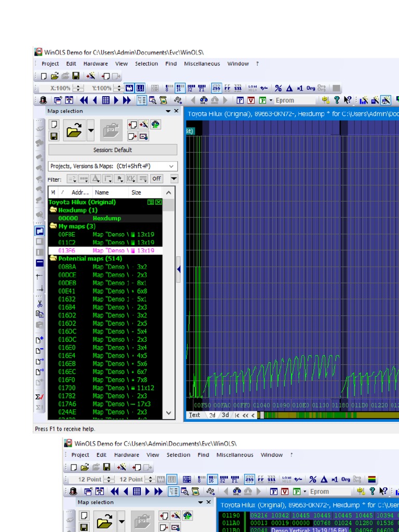Click the X zoom 100% stepper in upper window
The image size is (399, 532).
pyautogui.click(x=78, y=88)
